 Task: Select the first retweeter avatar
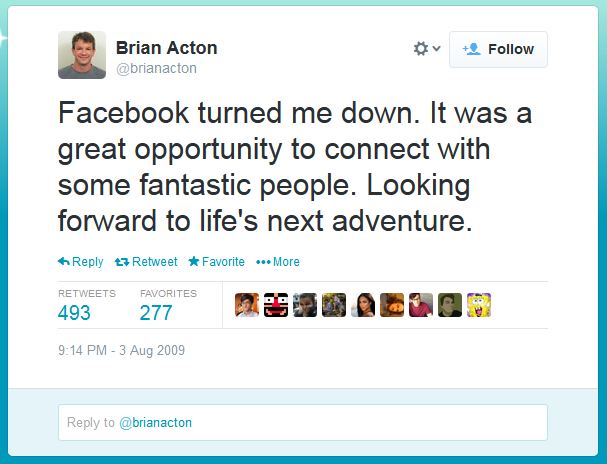point(247,305)
